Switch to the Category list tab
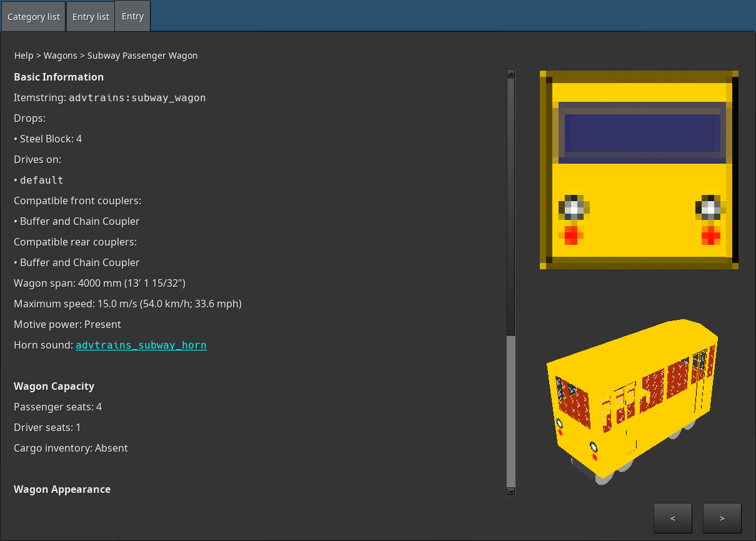This screenshot has height=541, width=756. (x=33, y=17)
